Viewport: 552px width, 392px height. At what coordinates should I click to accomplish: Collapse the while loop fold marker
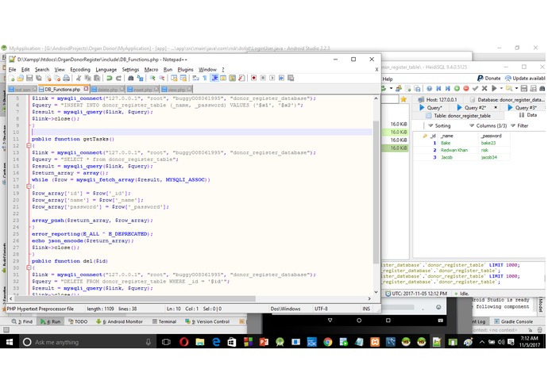[x=29, y=186]
